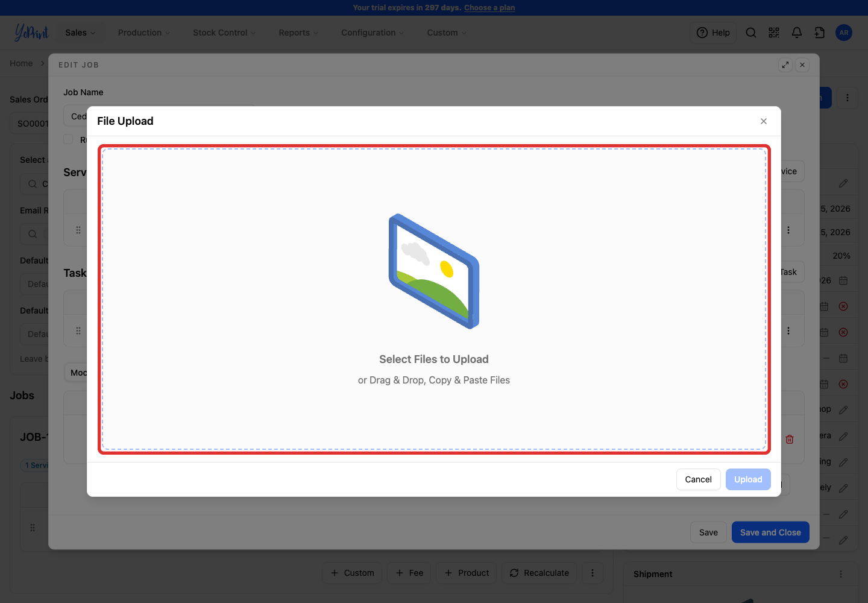868x603 pixels.
Task: Go to Home breadcrumb
Action: [x=21, y=63]
